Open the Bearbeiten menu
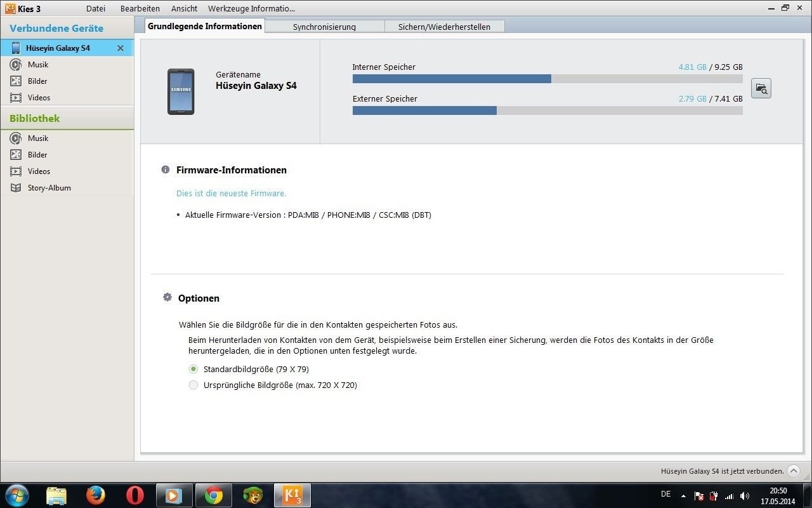The width and height of the screenshot is (812, 508). (140, 8)
